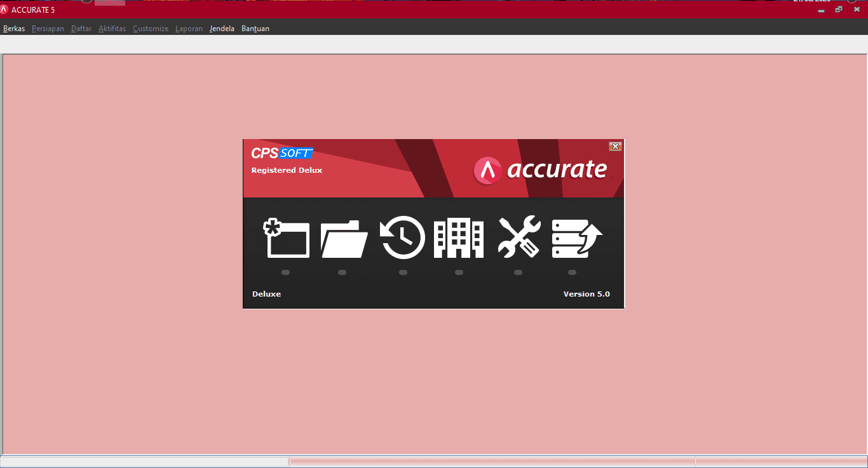Close the Accurate welcome splash dialog

(x=615, y=147)
